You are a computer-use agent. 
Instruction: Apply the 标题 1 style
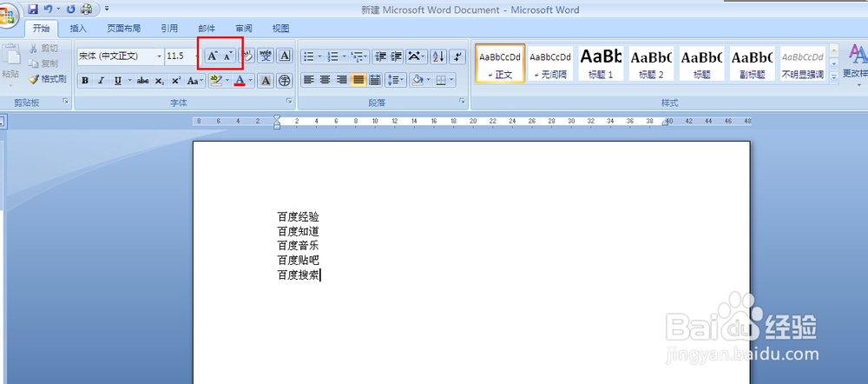[601, 63]
